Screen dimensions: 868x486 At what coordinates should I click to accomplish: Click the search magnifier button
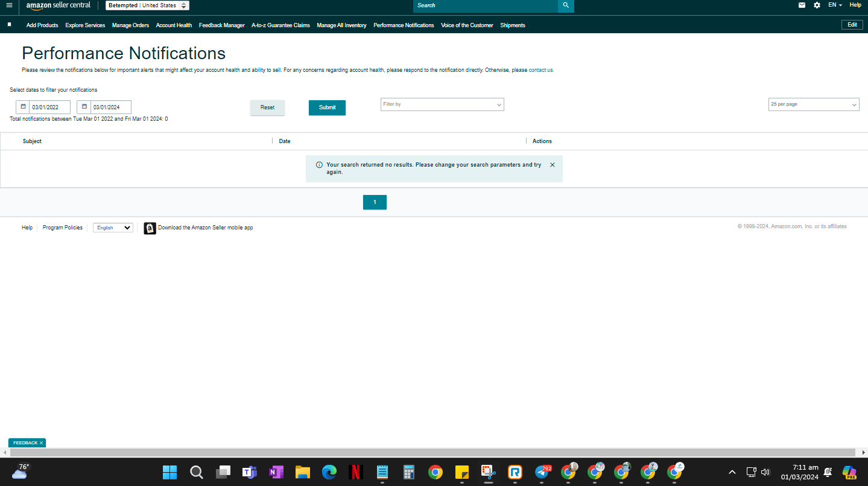[566, 5]
